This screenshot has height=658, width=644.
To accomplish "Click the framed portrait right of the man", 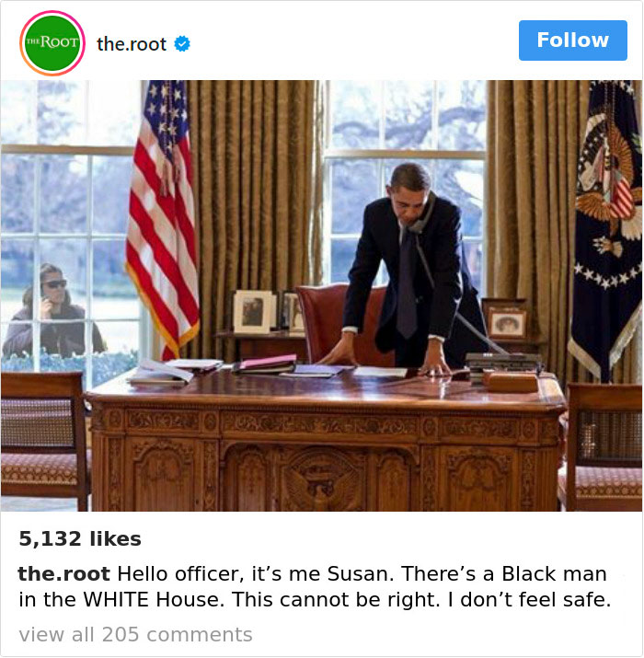I will click(507, 323).
